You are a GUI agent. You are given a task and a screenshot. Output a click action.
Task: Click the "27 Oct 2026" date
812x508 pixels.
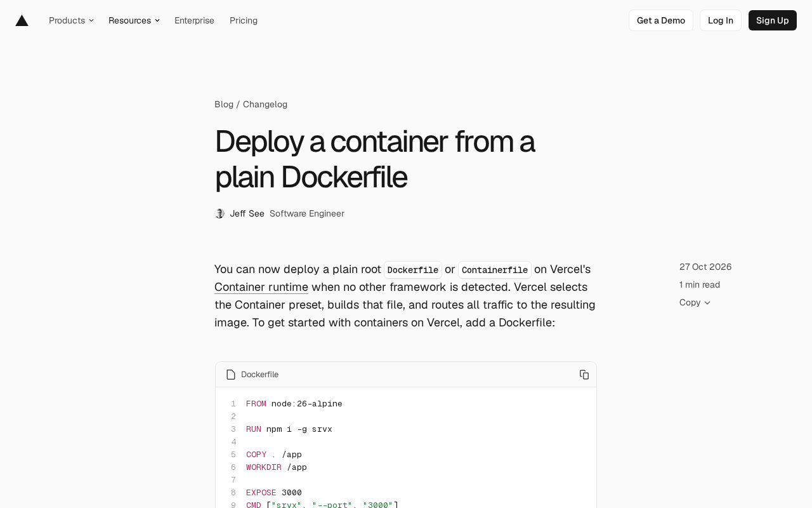[x=705, y=267]
